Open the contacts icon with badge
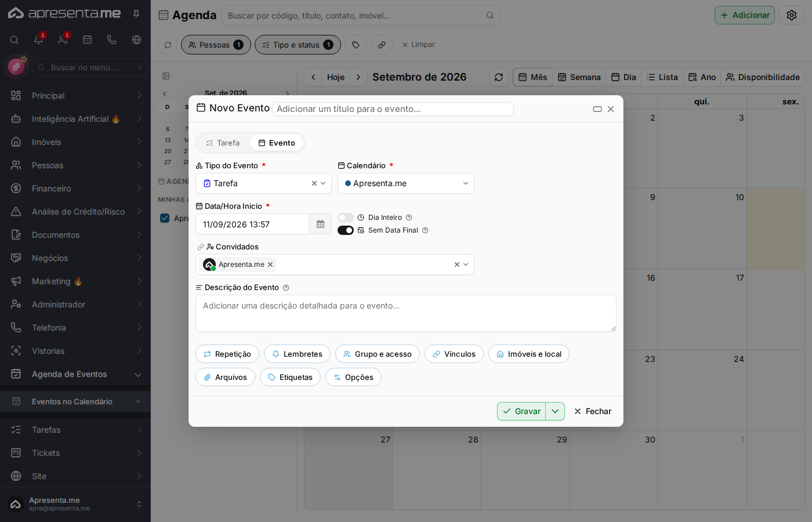812x522 pixels. pyautogui.click(x=63, y=39)
